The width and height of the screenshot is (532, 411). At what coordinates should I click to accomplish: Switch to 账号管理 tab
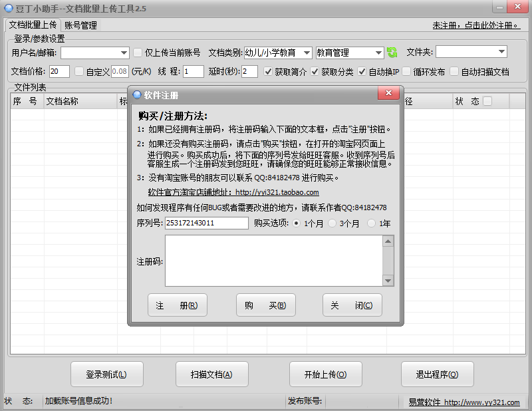click(x=80, y=25)
